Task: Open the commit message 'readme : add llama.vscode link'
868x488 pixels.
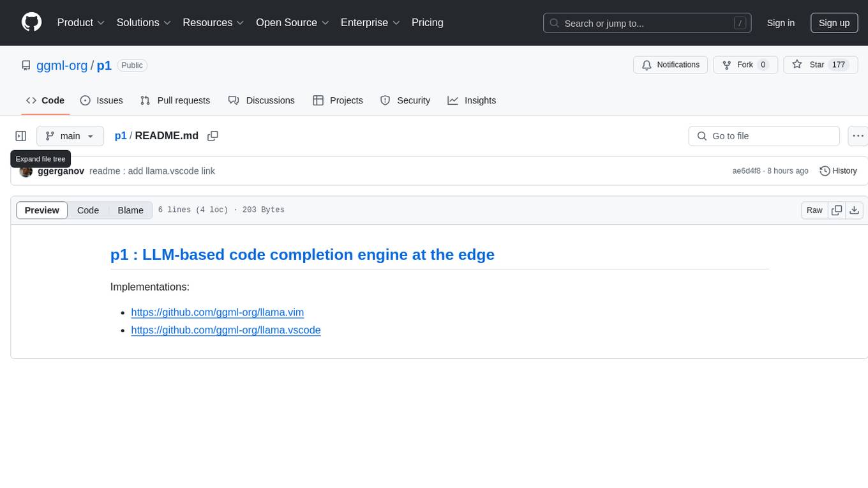Action: click(152, 171)
